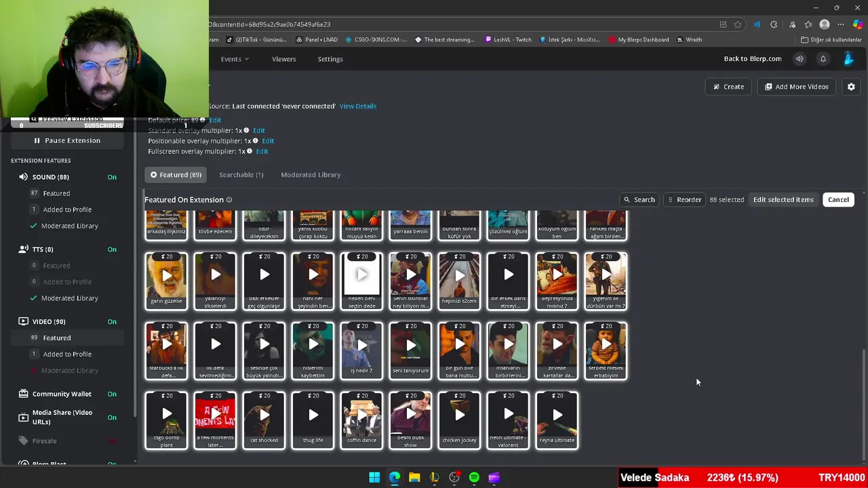Click info icon next to Positionable overlay multiplier
The width and height of the screenshot is (868, 488).
click(256, 141)
